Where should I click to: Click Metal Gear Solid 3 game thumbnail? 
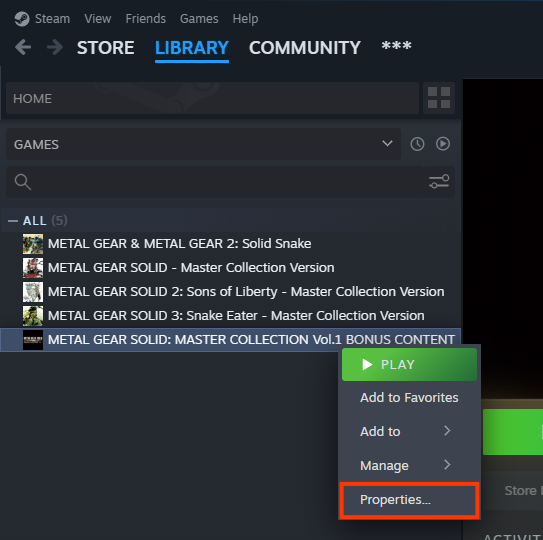(x=33, y=316)
